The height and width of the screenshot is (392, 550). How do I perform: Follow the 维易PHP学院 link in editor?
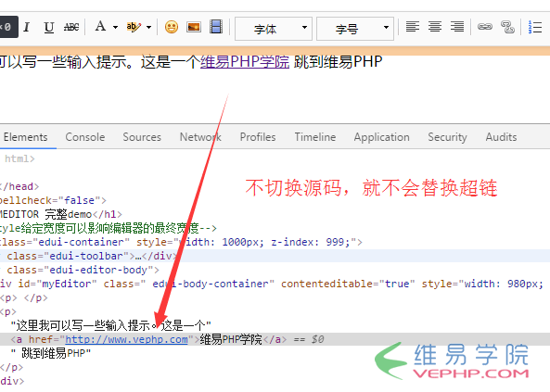pos(245,62)
